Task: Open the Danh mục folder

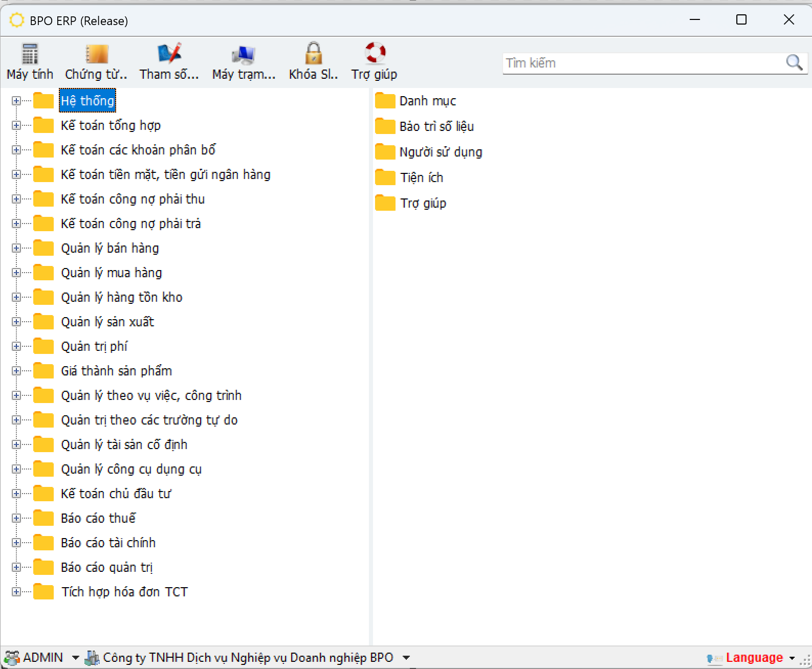Action: (427, 101)
